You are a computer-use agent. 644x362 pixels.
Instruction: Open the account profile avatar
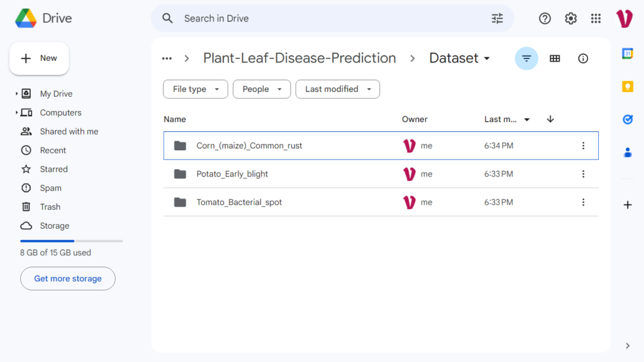[625, 18]
